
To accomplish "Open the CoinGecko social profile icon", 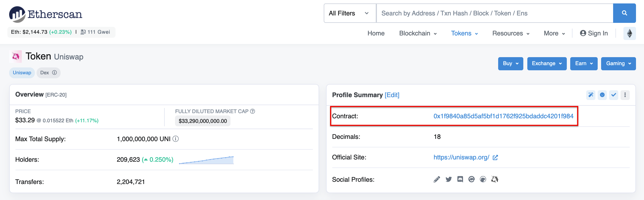I will 483,179.
